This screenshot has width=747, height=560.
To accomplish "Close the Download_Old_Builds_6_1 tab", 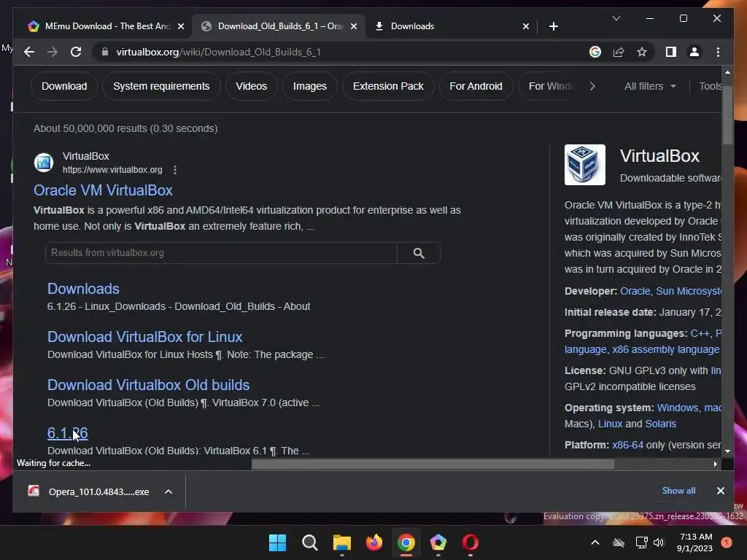I will click(354, 26).
